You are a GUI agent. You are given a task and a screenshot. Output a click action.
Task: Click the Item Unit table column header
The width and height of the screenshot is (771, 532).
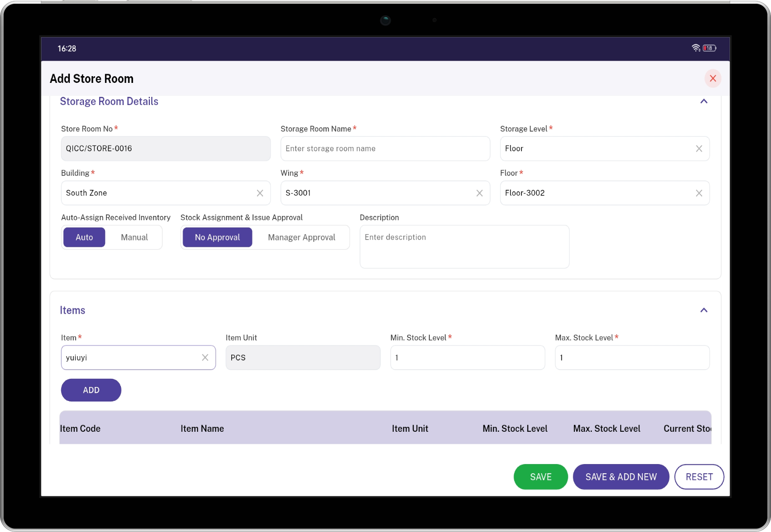click(410, 429)
